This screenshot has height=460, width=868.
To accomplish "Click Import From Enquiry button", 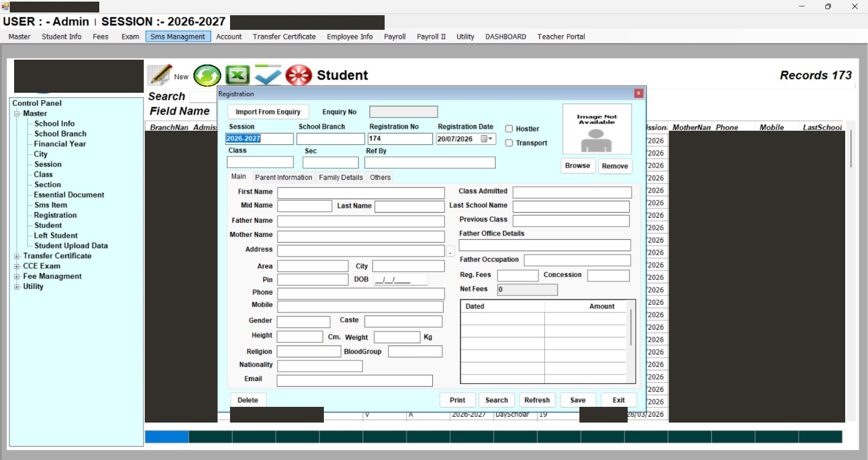I will coord(268,112).
